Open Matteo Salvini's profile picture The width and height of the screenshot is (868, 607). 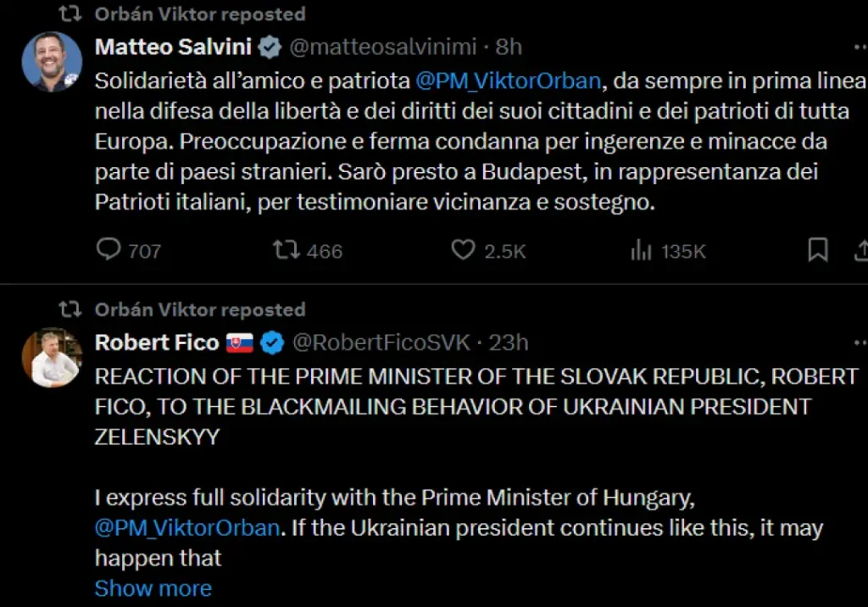52,62
